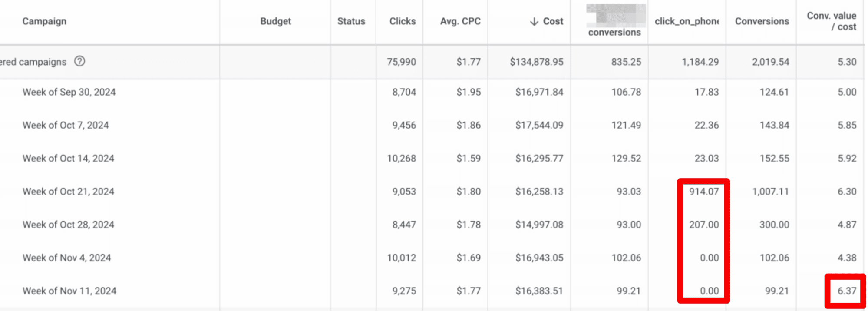The image size is (868, 311).
Task: Click the total cost $134,878.95 cell
Action: [x=536, y=62]
